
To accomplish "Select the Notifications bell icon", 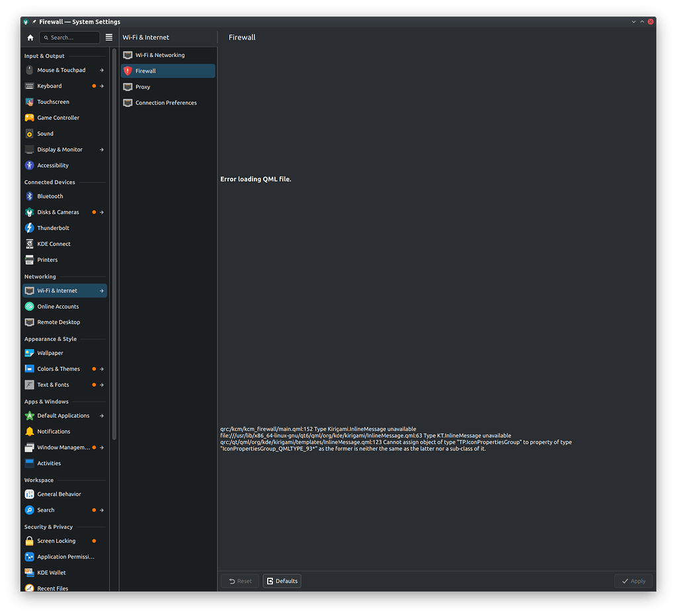I will tap(29, 432).
